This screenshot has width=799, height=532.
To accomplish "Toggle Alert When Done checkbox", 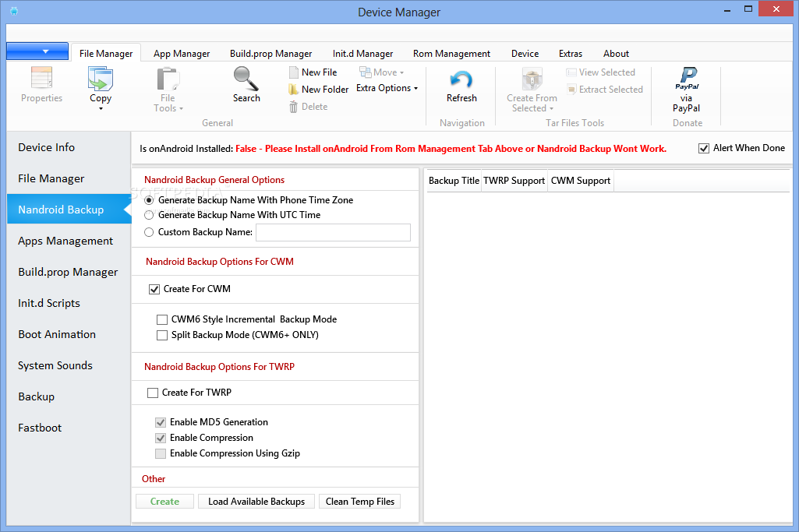I will coord(704,148).
